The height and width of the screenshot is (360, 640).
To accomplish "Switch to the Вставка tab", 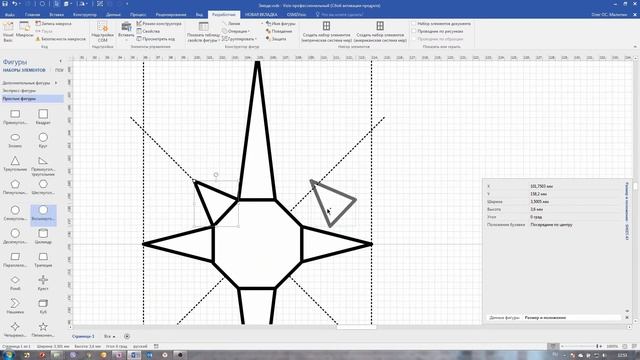I will (x=56, y=15).
